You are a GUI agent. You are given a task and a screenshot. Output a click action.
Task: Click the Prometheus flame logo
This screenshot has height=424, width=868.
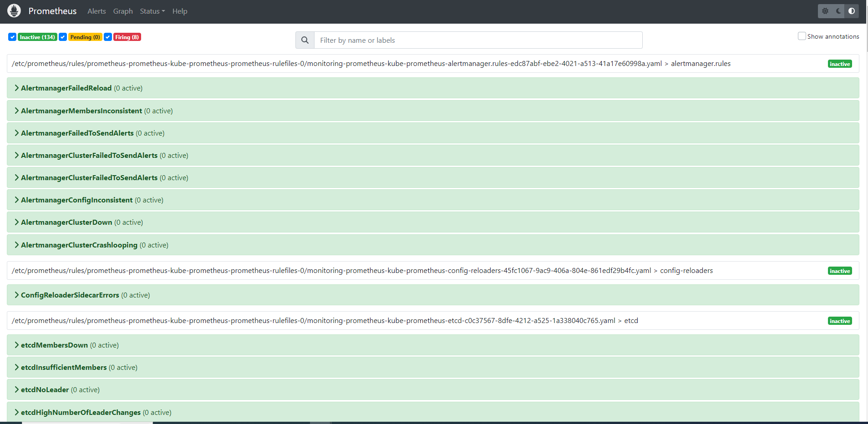pos(14,11)
